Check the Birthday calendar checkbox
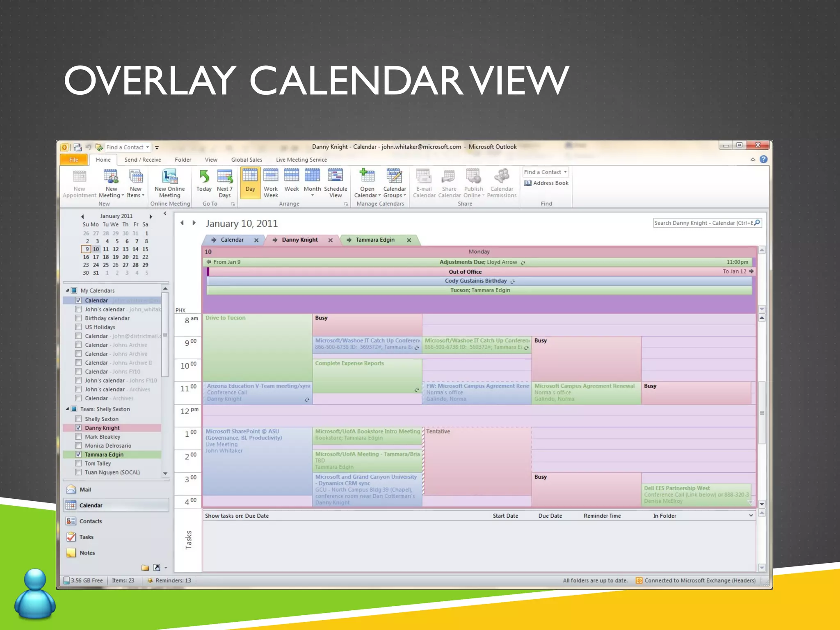 (78, 318)
